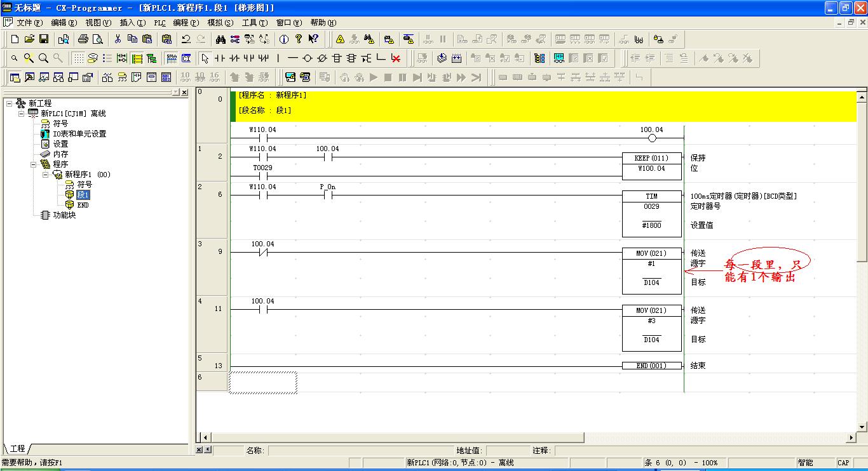
Task: Click the Cut scissors icon
Action: tap(118, 39)
